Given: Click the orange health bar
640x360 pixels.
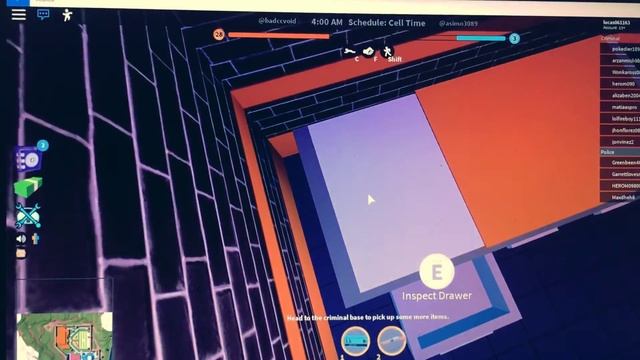Looking at the screenshot, I should coord(279,36).
